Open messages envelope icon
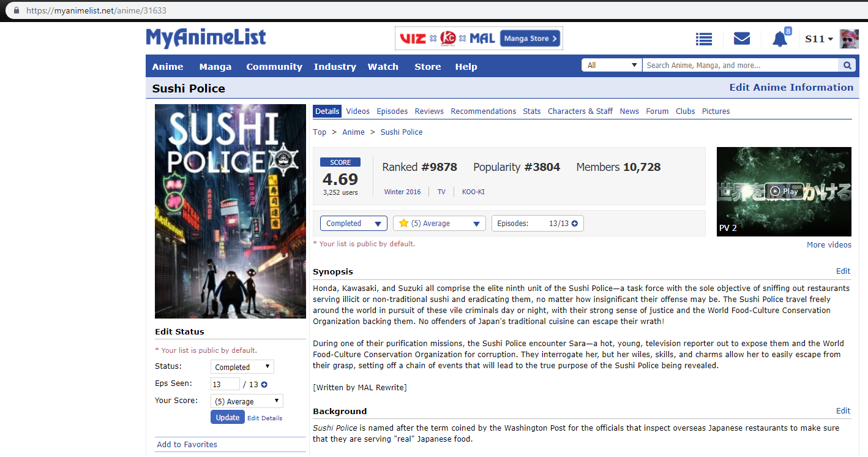868x457 pixels. coord(741,39)
